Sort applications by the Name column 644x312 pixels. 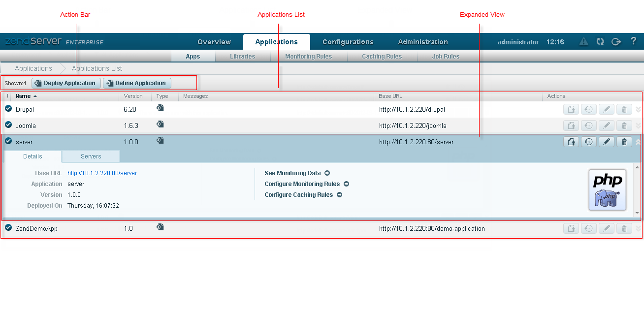point(23,96)
